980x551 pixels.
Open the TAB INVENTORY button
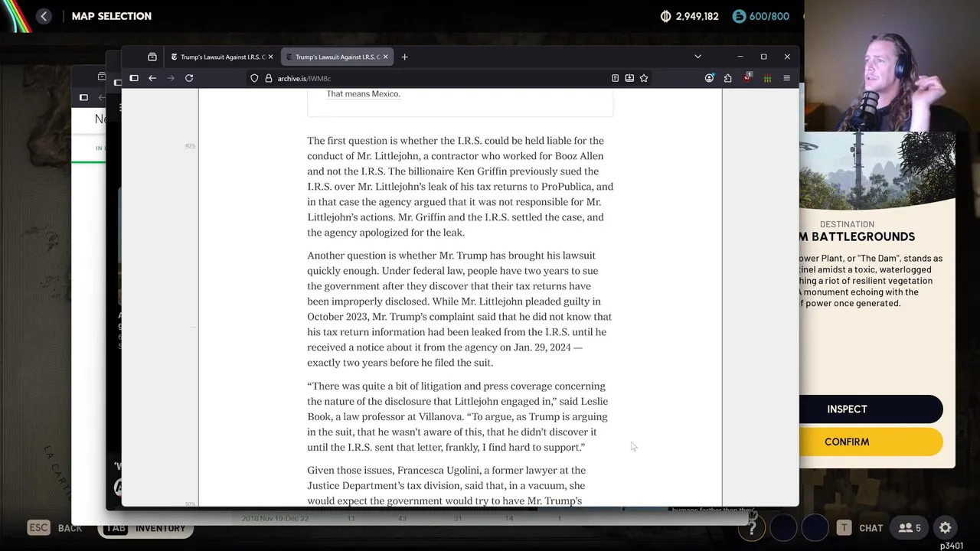pos(145,528)
